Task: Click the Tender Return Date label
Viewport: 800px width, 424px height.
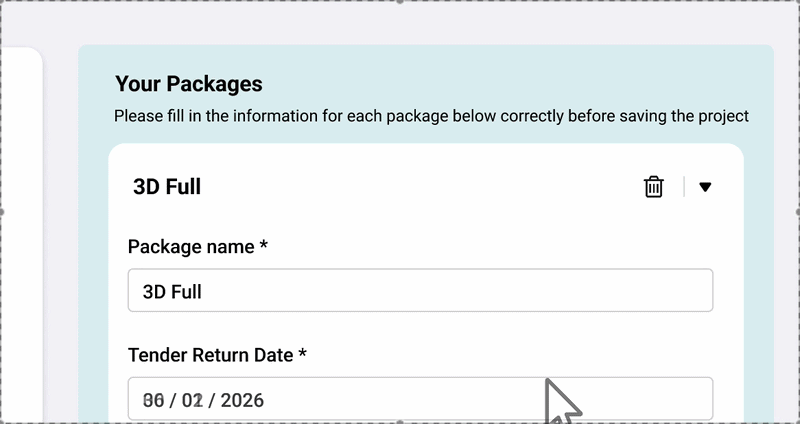Action: coord(210,355)
